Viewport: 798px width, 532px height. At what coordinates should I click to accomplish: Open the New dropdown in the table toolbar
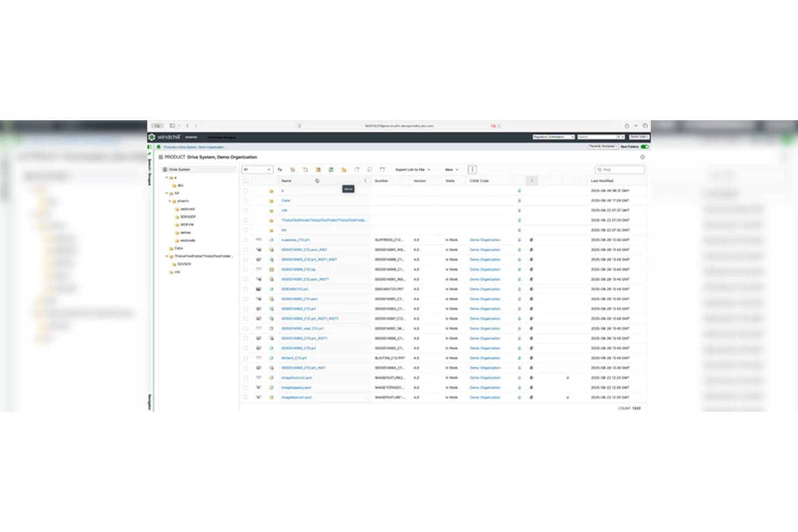pyautogui.click(x=451, y=170)
